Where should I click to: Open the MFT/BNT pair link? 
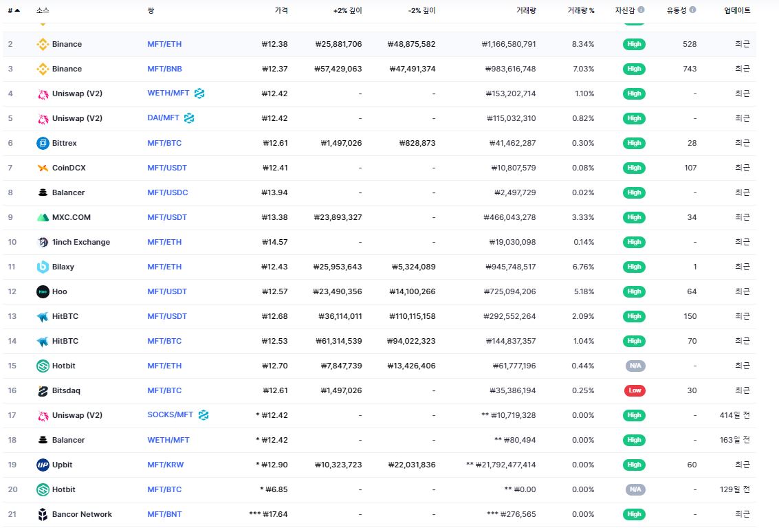[x=164, y=515]
